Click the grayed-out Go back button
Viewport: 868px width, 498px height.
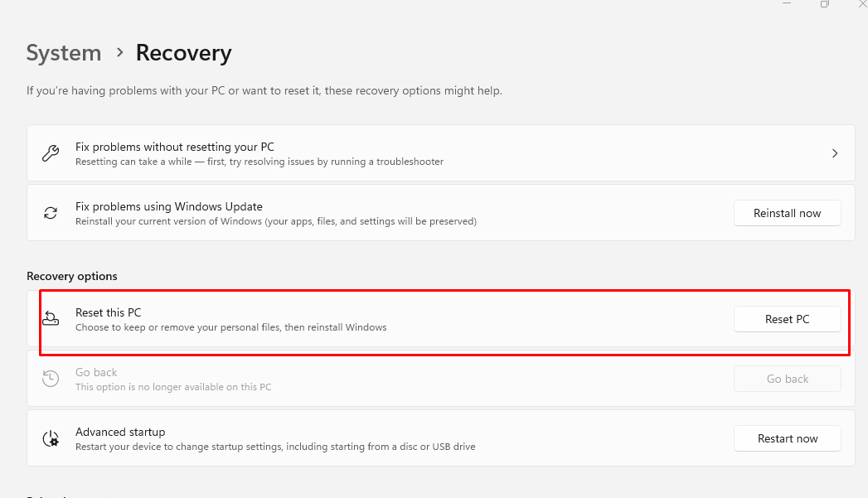[x=787, y=379]
